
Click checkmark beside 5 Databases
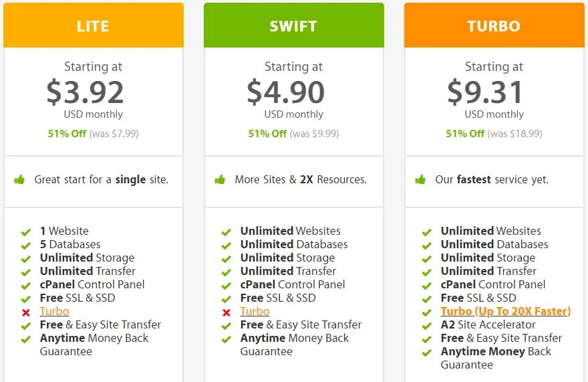[x=25, y=246]
